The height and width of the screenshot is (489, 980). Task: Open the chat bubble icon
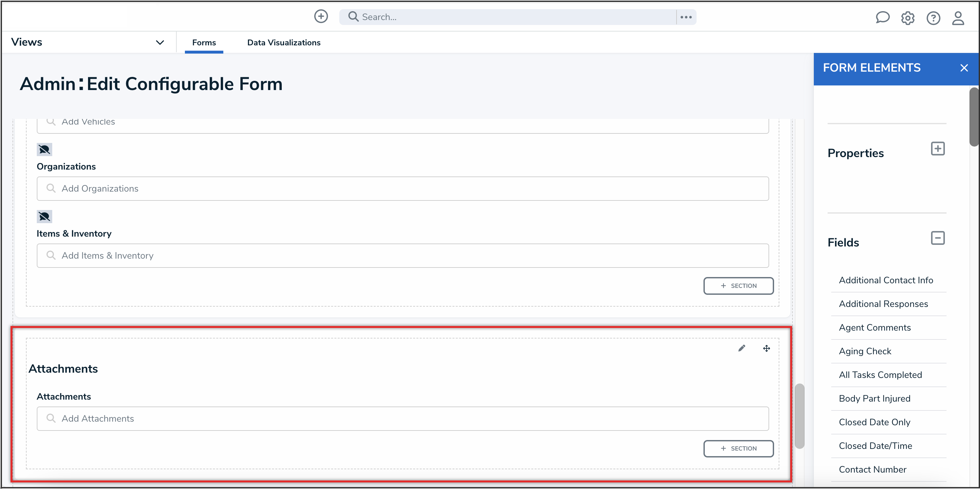point(882,17)
